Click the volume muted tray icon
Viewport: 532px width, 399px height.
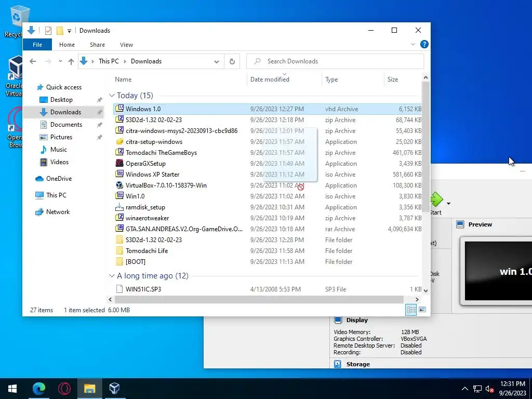489,389
